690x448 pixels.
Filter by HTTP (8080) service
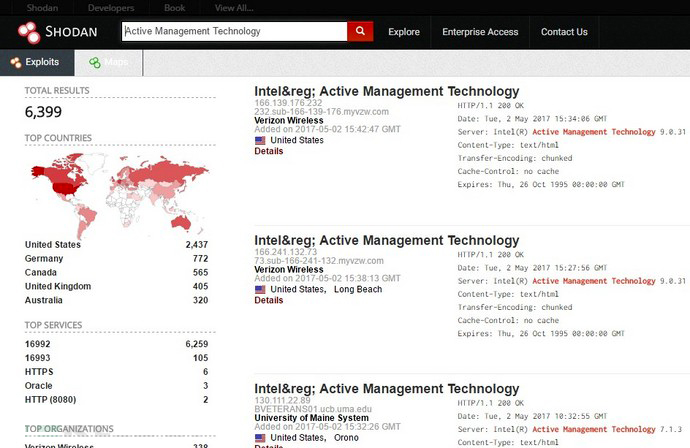coord(50,400)
